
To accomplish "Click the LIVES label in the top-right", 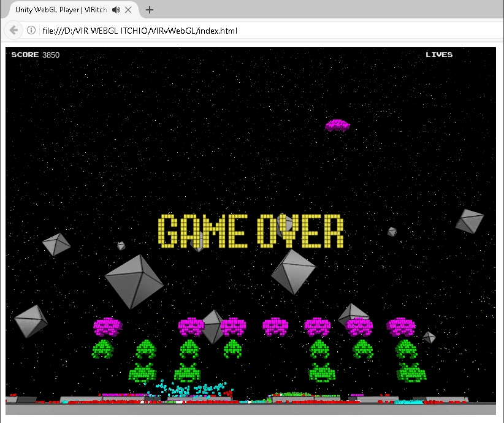I will pos(439,55).
